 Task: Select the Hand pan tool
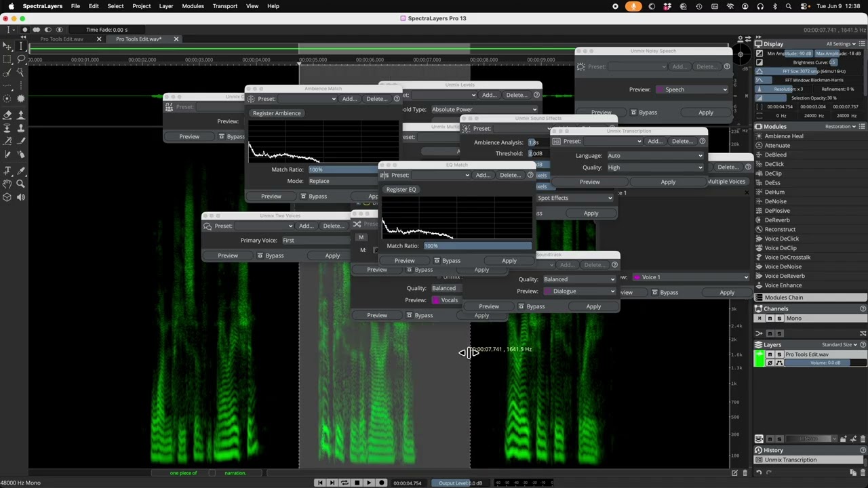7,183
